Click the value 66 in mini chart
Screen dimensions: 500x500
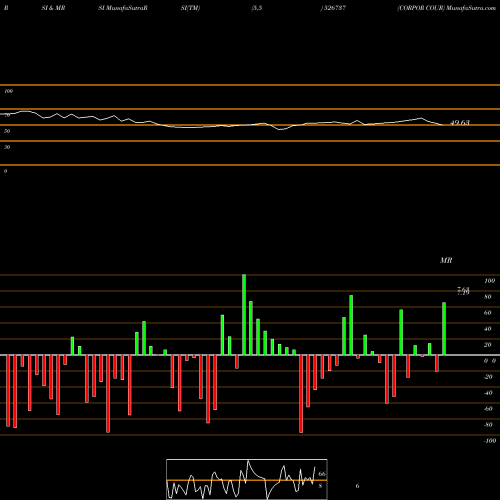(322, 474)
